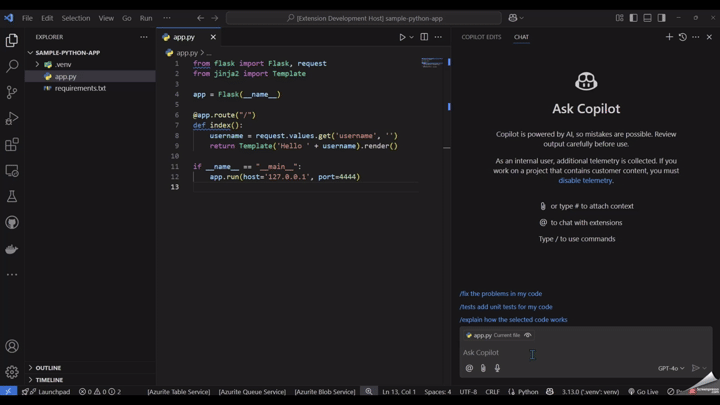The width and height of the screenshot is (720, 405).
Task: Go forward in navigation history
Action: pos(215,18)
